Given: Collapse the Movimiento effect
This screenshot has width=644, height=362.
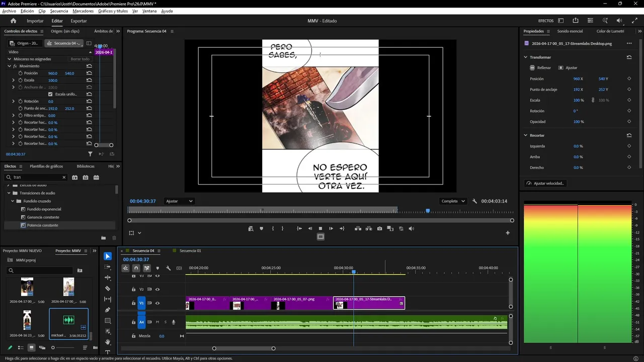Looking at the screenshot, I should (9, 66).
